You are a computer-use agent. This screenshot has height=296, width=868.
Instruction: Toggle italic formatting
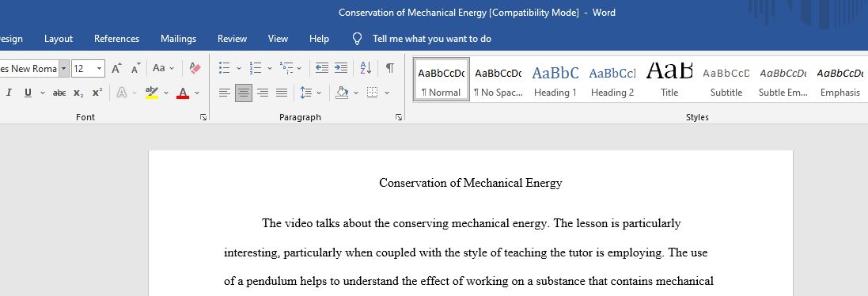pos(9,93)
